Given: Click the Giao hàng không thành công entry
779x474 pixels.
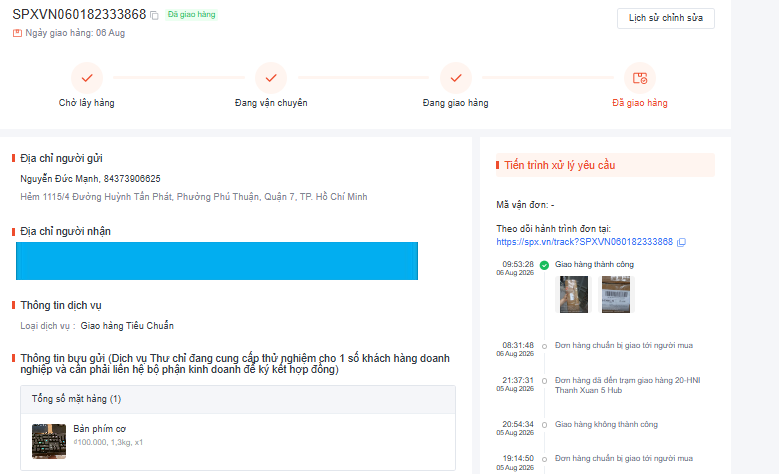Looking at the screenshot, I should [606, 425].
